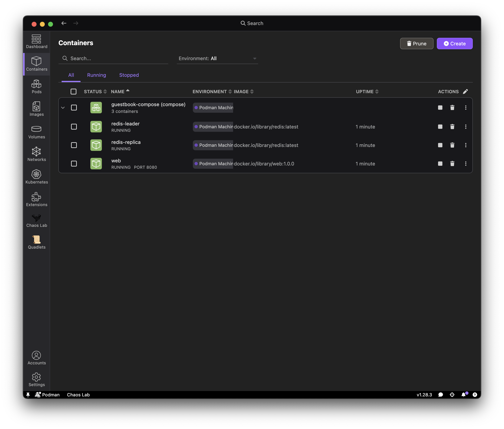504x429 pixels.
Task: Open the feedback chat bubble icon
Action: point(441,395)
